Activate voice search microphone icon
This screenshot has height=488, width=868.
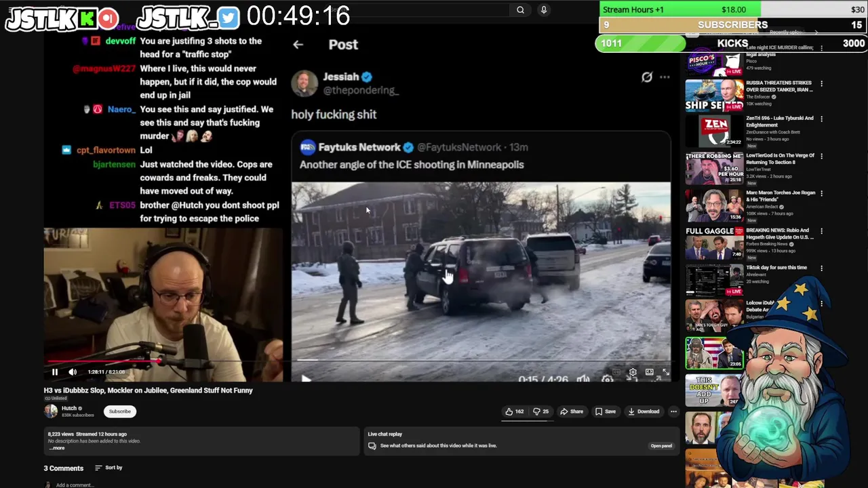click(543, 9)
